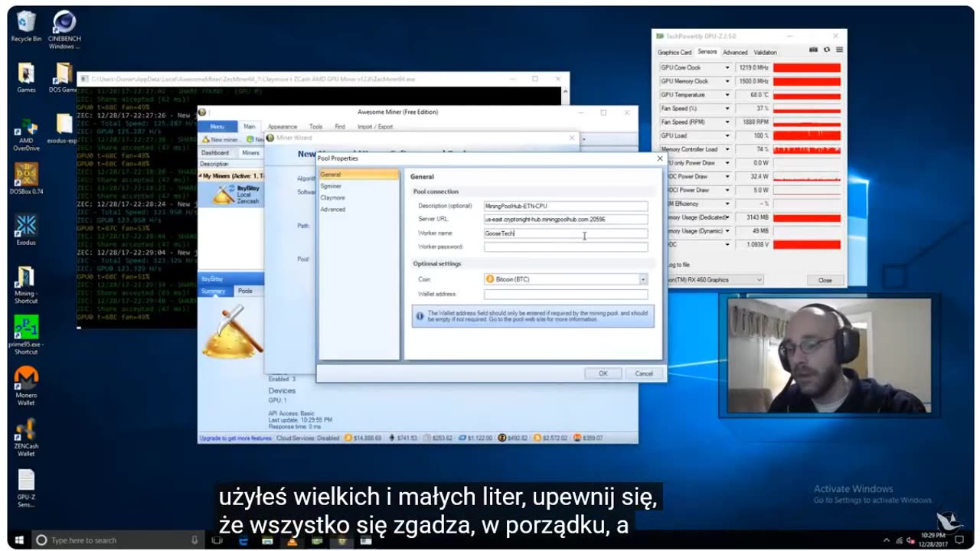Launch CINEBENCH from the desktop
Image resolution: width=980 pixels, height=551 pixels.
pos(64,29)
